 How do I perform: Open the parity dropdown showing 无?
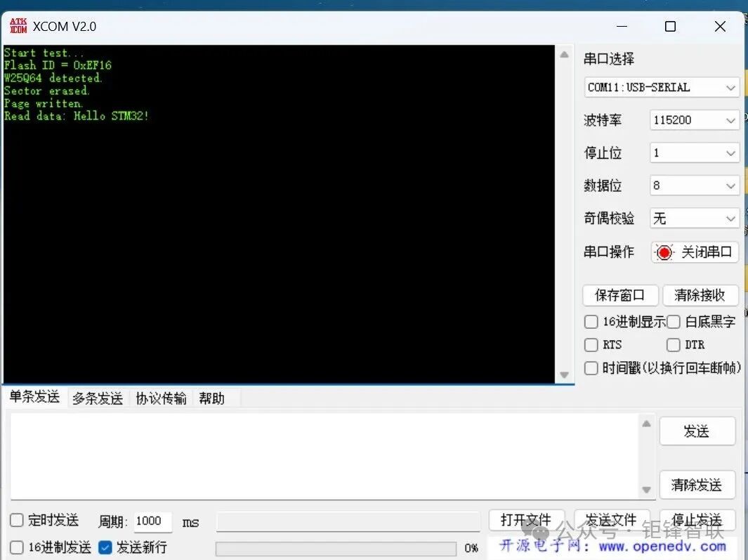695,219
